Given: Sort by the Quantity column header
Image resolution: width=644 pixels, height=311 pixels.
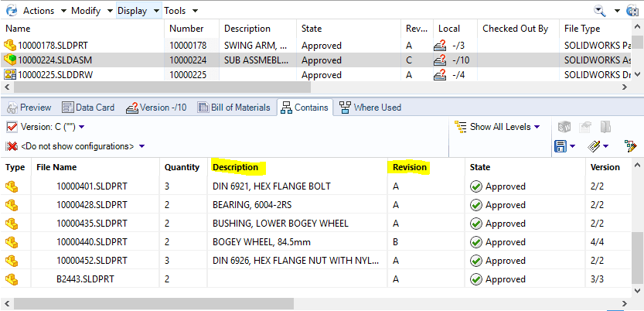Looking at the screenshot, I should (182, 167).
